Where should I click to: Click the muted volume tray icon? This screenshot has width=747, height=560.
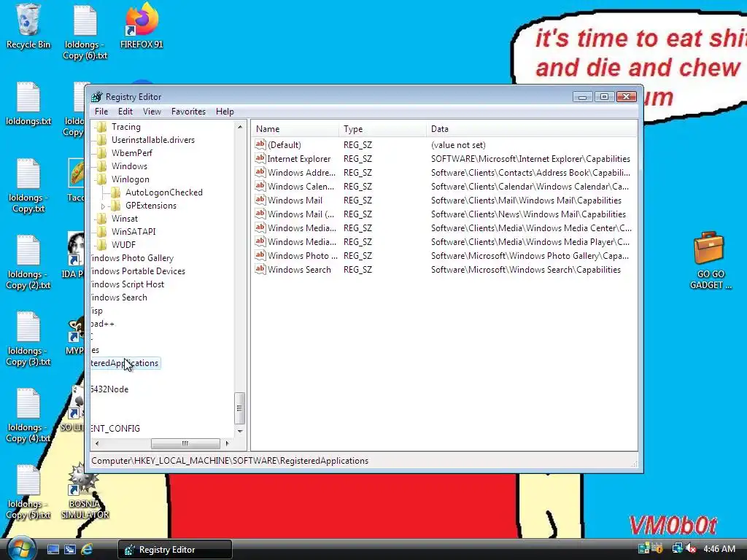[x=690, y=549]
